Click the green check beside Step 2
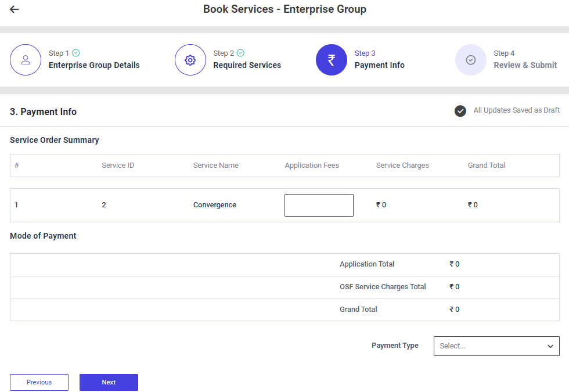The image size is (569, 392). [x=241, y=53]
